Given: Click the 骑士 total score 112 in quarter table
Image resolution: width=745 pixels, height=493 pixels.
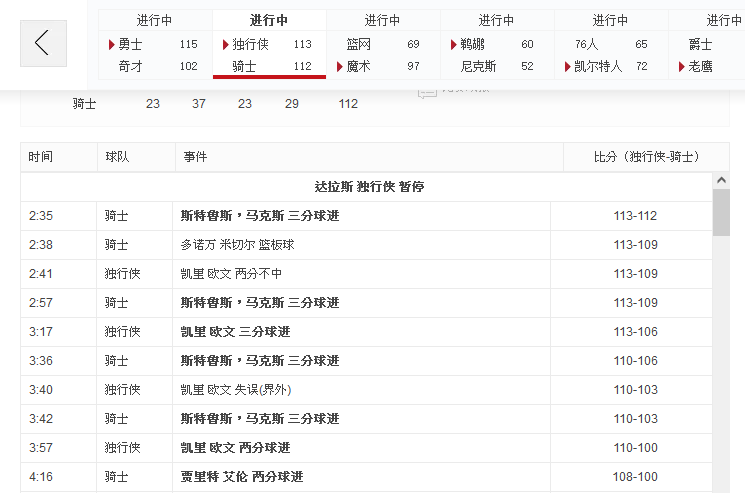Looking at the screenshot, I should click(348, 104).
